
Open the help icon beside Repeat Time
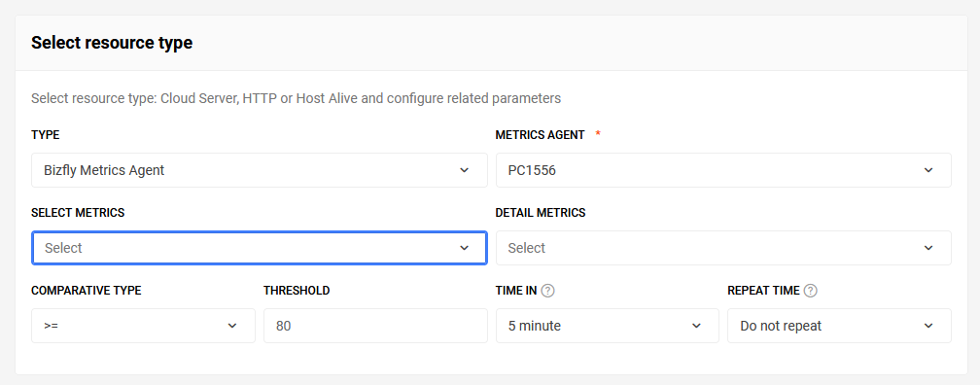tap(811, 291)
